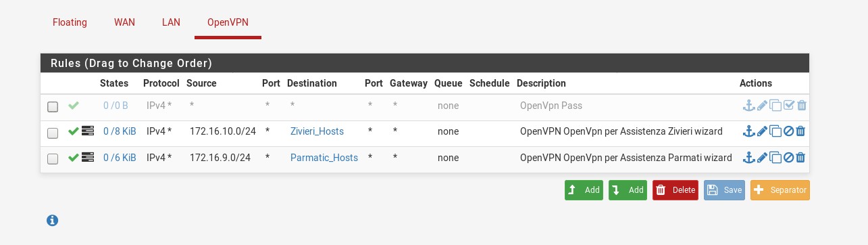Check the Parmatic_Hosts rule checkbox
This screenshot has height=245, width=868.
53,159
